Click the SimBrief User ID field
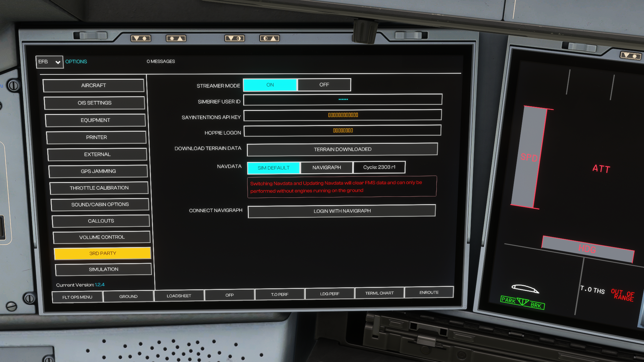This screenshot has width=644, height=362. click(342, 100)
